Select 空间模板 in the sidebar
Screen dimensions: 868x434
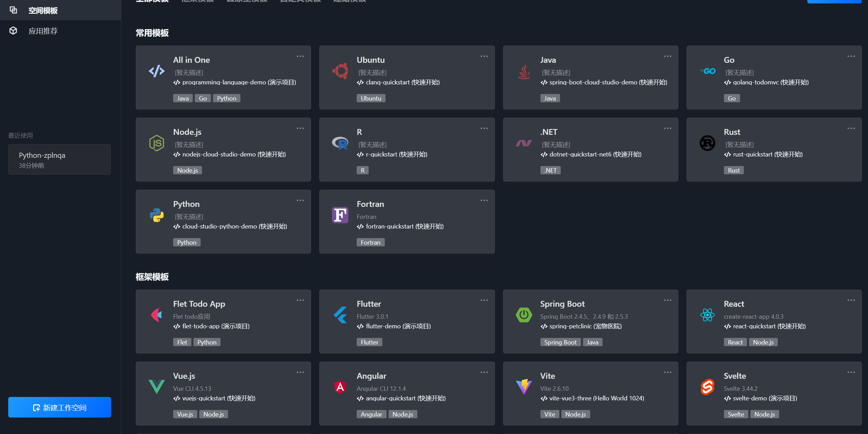point(43,10)
